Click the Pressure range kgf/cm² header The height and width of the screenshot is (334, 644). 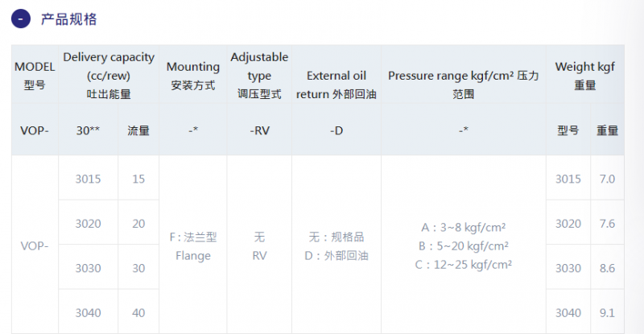coord(464,76)
